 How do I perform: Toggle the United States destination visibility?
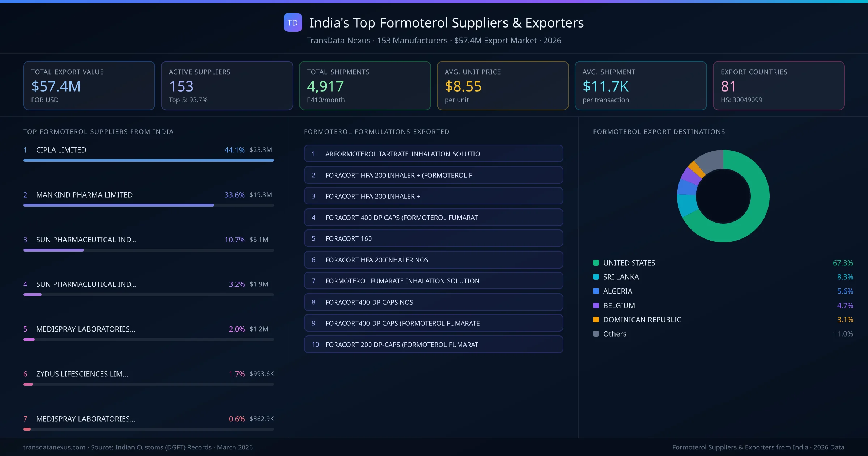click(x=629, y=263)
